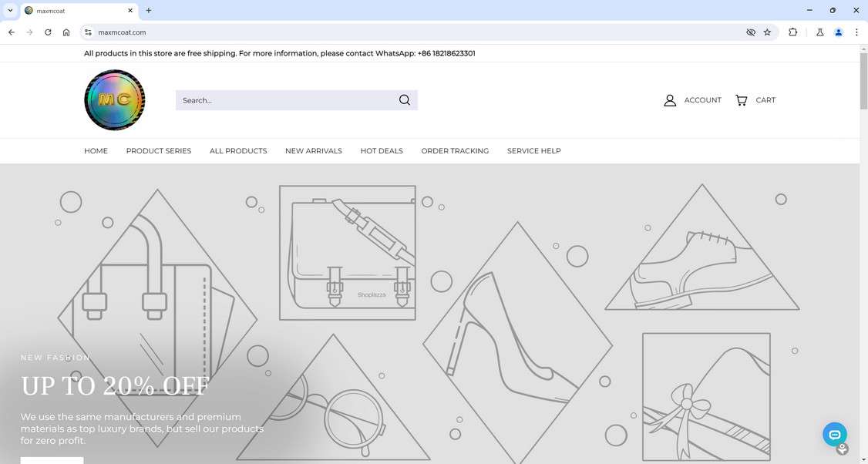View site information icon
The image size is (868, 464).
click(88, 32)
